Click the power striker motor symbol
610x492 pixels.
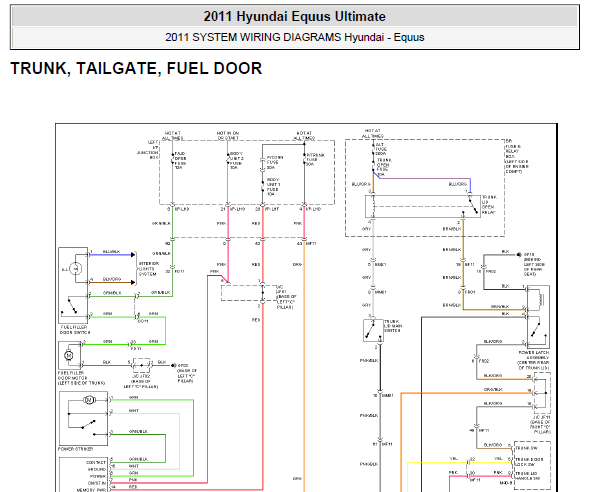[x=89, y=399]
